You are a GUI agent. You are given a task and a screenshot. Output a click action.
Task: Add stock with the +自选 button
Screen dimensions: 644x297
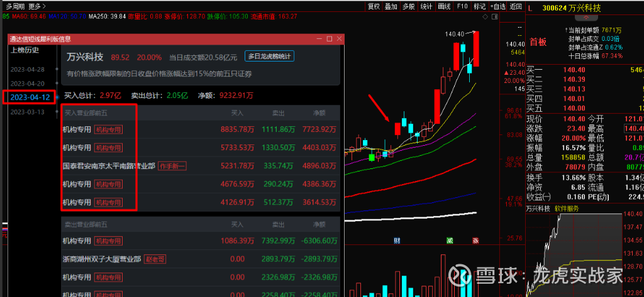click(498, 6)
